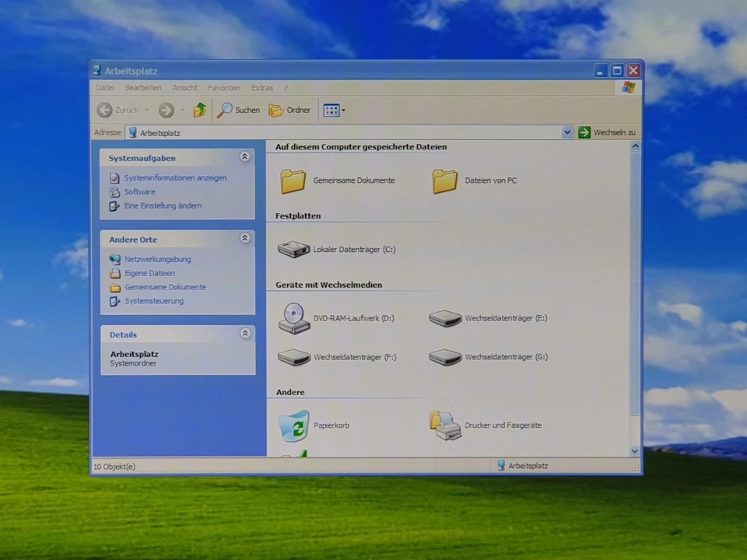The height and width of the screenshot is (560, 747).
Task: Click the vertical scrollbar thumb
Action: [635, 285]
